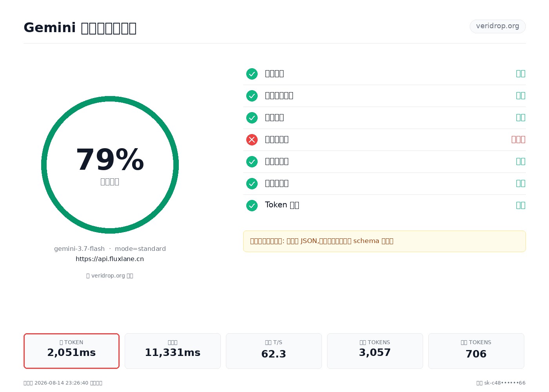Open the veridrop.org badge in header

(498, 26)
